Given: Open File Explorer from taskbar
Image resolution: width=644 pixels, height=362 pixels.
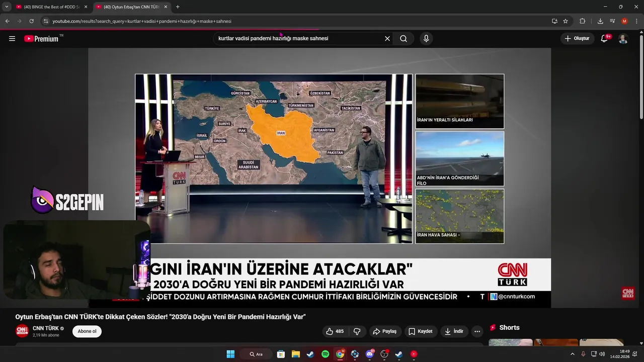Looking at the screenshot, I should coord(295,354).
